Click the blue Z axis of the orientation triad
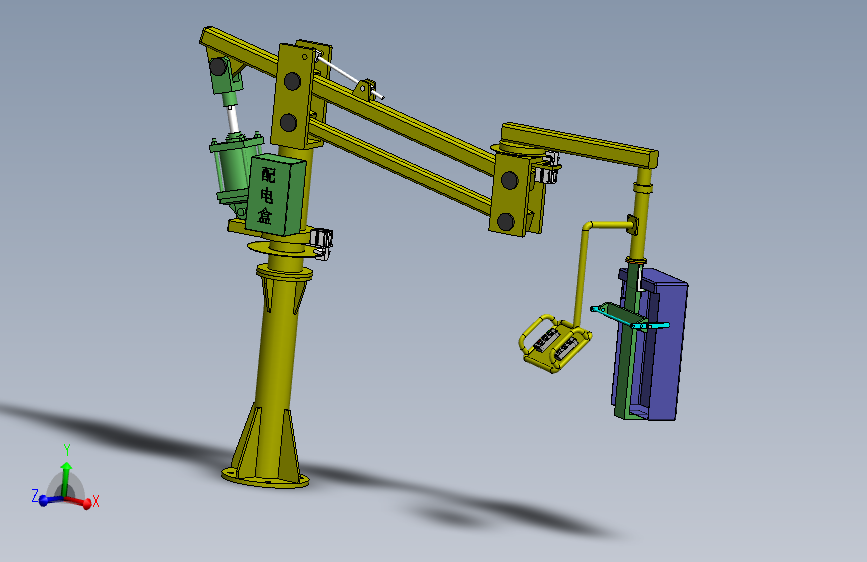This screenshot has width=867, height=562. [51, 500]
